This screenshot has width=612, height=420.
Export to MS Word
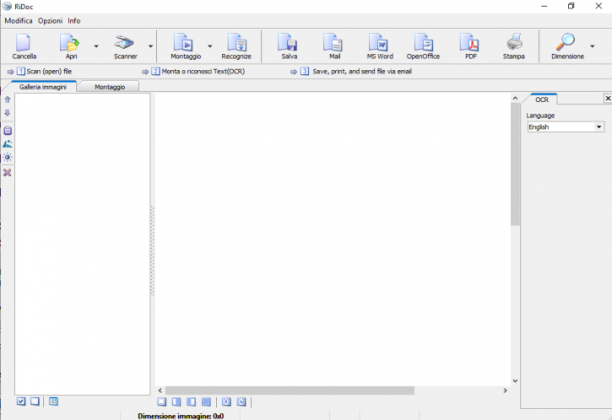click(x=380, y=46)
